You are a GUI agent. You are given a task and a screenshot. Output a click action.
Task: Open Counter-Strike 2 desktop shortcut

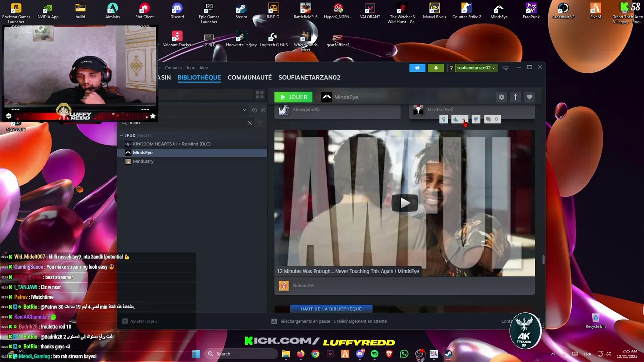[x=467, y=11]
